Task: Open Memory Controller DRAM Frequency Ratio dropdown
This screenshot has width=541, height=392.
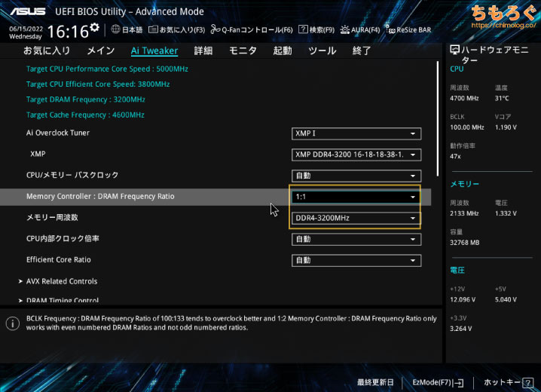Action: [356, 197]
